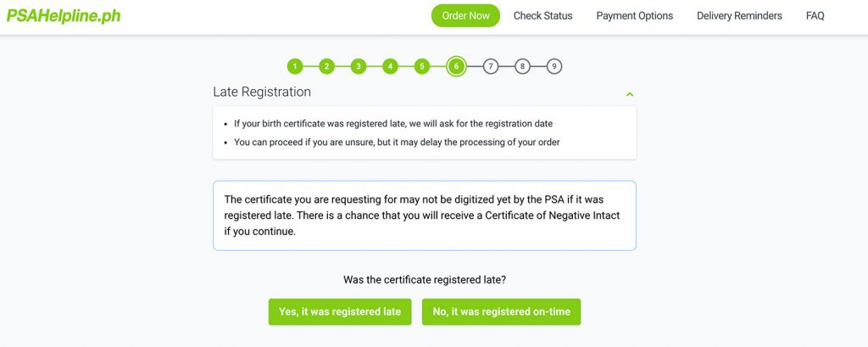
Task: Open Delivery Reminders page
Action: 739,15
